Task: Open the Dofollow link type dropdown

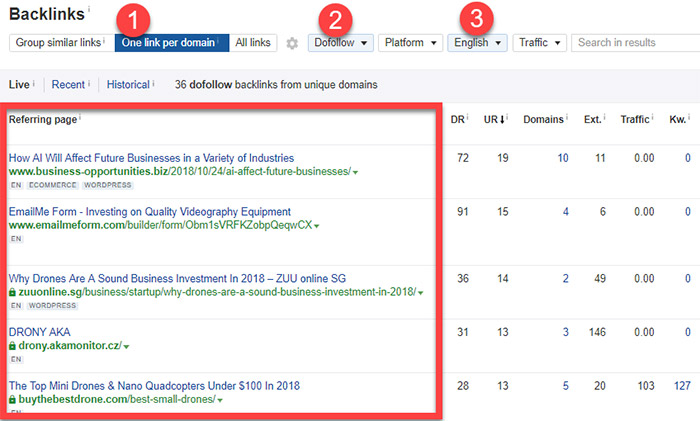Action: click(341, 43)
